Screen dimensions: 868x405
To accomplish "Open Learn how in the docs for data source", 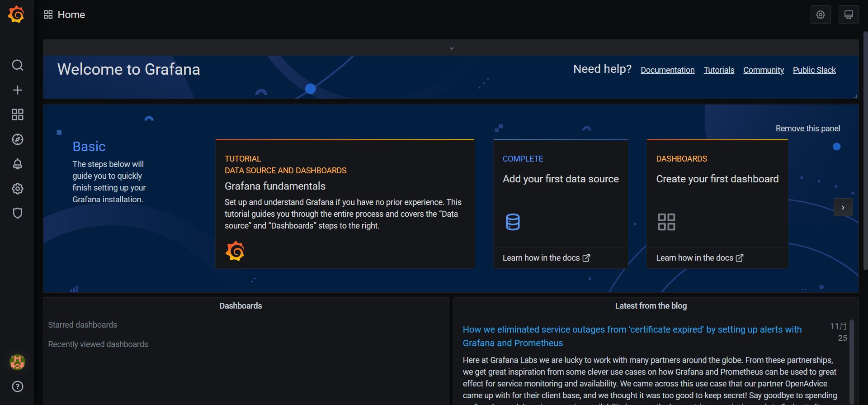I will pyautogui.click(x=546, y=258).
